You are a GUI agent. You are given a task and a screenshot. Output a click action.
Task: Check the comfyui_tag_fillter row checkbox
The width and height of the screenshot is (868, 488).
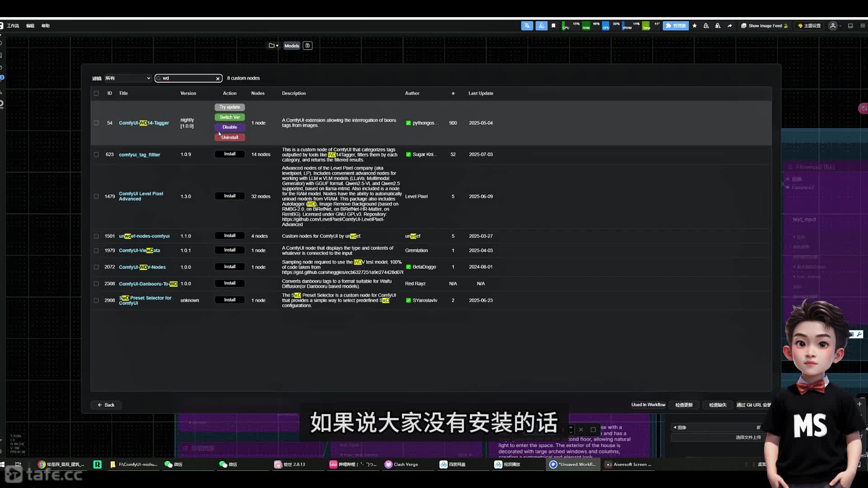(x=96, y=155)
